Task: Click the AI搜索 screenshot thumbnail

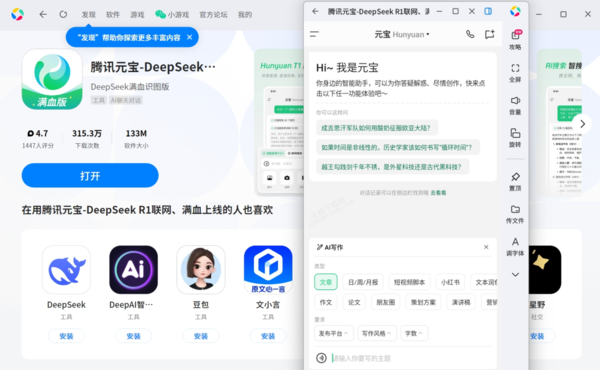Action: [x=559, y=122]
